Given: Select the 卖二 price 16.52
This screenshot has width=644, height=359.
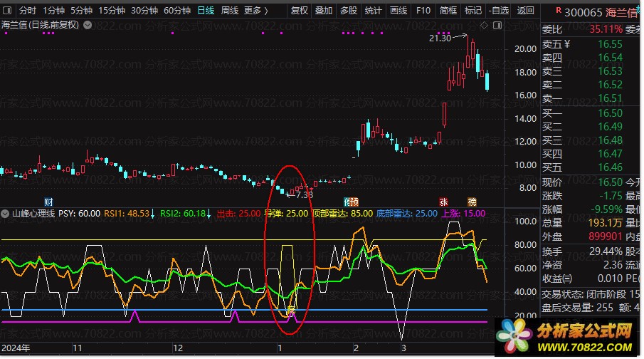Looking at the screenshot, I should (x=610, y=85).
